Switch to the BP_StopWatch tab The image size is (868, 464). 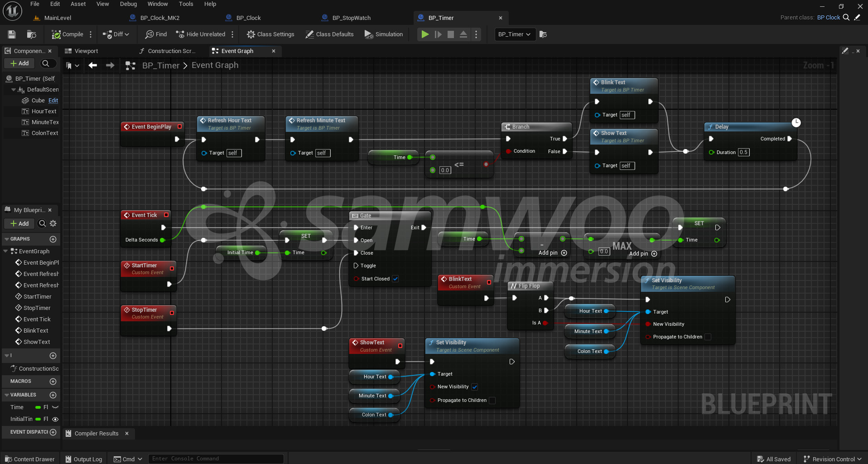tap(352, 18)
